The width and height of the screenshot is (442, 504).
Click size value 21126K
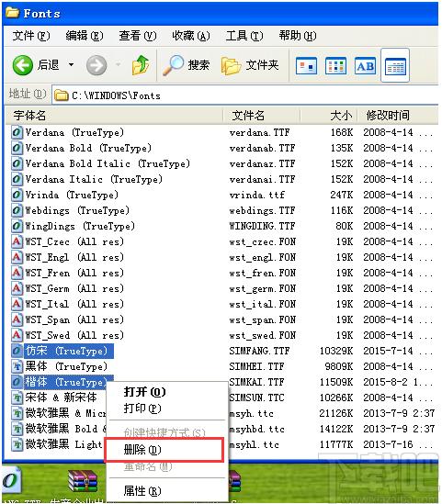pos(335,413)
